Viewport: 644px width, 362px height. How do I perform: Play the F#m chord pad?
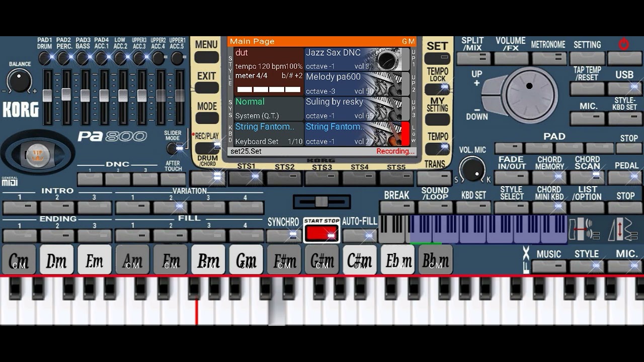pos(284,260)
